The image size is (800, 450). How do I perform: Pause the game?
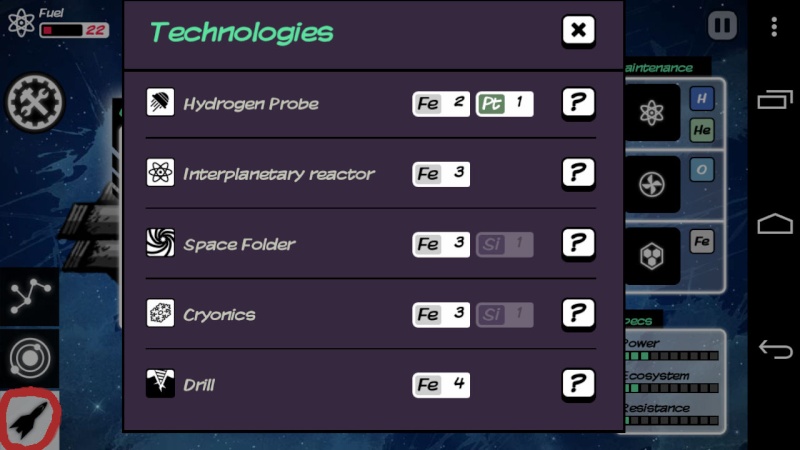coord(722,25)
